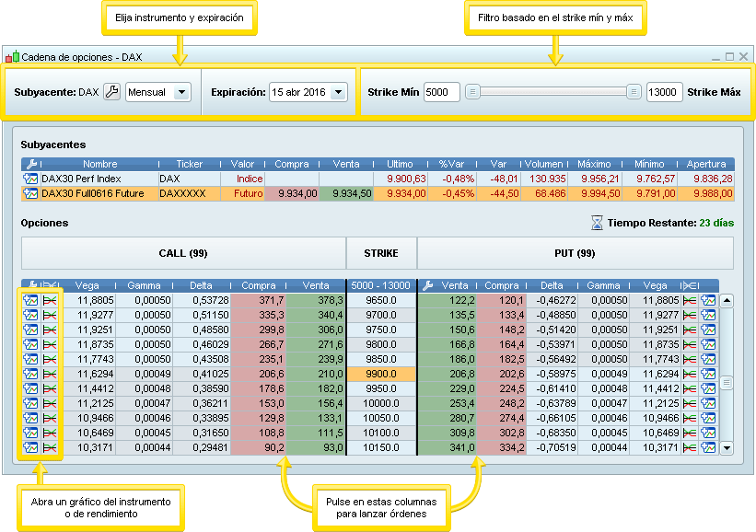The image size is (756, 532).
Task: Click wrench icon in Subyacentes table header
Action: [31, 164]
